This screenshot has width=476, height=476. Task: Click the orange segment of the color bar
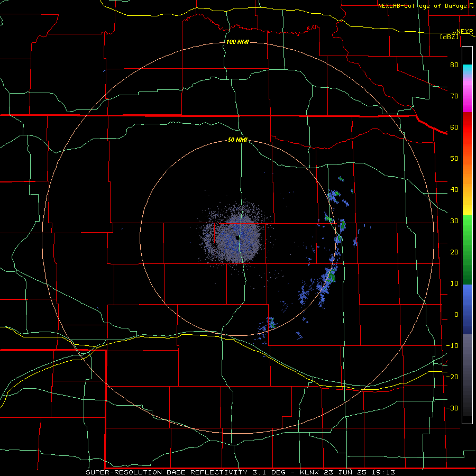click(467, 170)
